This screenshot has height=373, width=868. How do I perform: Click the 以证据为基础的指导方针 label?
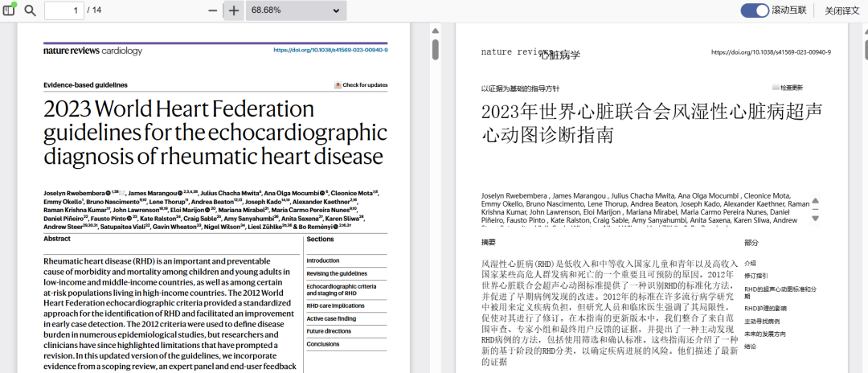pyautogui.click(x=520, y=88)
